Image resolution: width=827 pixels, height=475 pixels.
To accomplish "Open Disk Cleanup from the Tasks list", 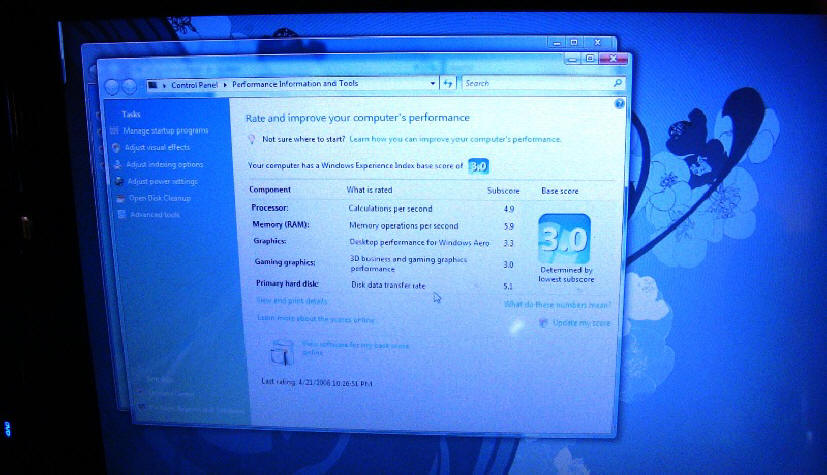I will [x=160, y=198].
